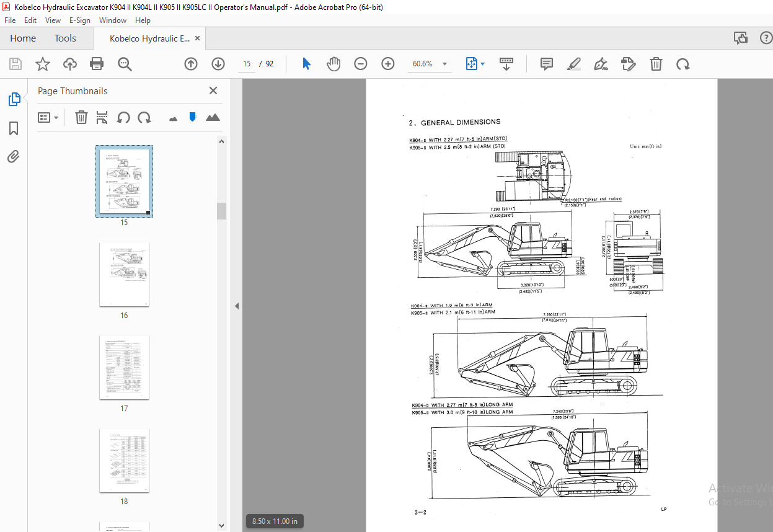Image resolution: width=773 pixels, height=532 pixels.
Task: Show the Attachments paperclip pane
Action: [14, 157]
